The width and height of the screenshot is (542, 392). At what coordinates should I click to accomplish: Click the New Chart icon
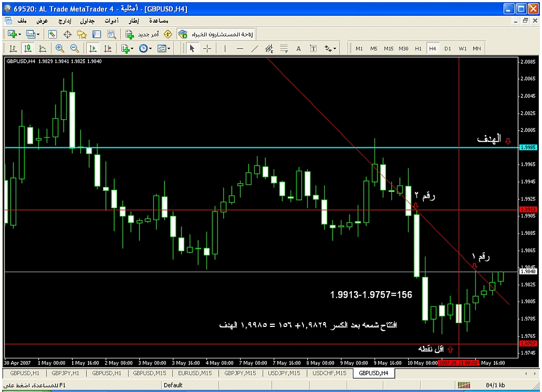click(x=12, y=34)
